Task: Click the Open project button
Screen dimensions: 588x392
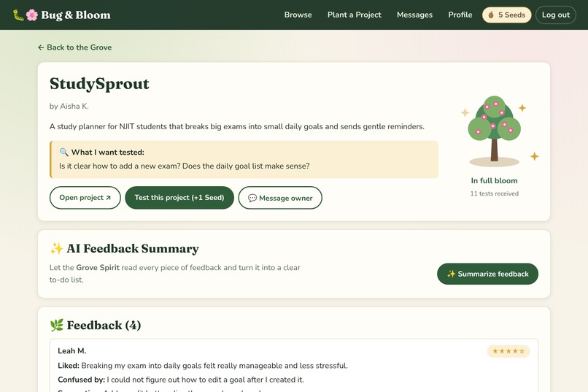Action: [x=85, y=198]
